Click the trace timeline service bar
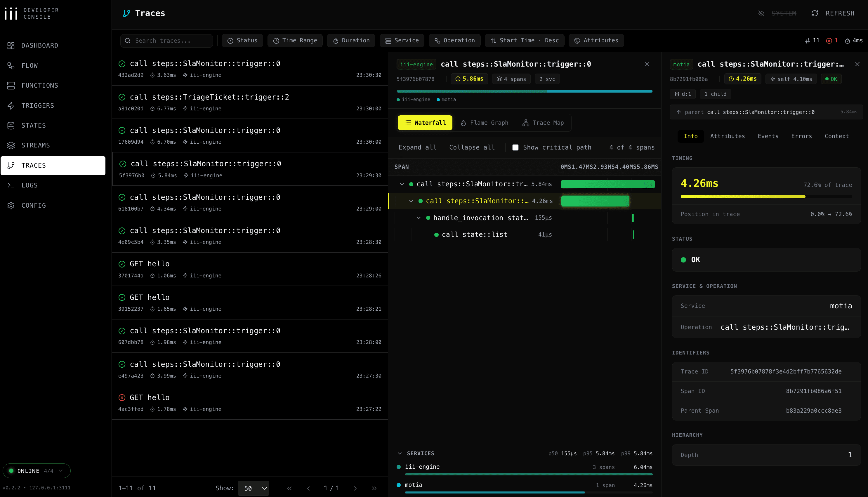Screen dimensions: 868x497 pyautogui.click(x=524, y=91)
